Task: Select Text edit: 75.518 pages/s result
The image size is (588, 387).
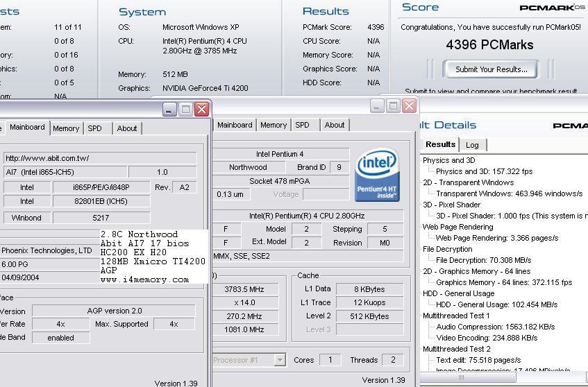Action: coord(478,360)
